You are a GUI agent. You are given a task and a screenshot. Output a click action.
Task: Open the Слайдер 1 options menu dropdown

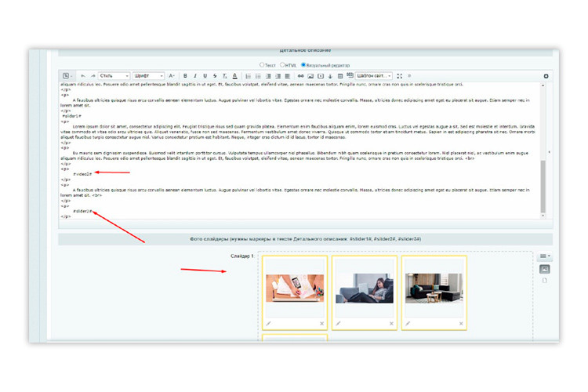pyautogui.click(x=545, y=256)
